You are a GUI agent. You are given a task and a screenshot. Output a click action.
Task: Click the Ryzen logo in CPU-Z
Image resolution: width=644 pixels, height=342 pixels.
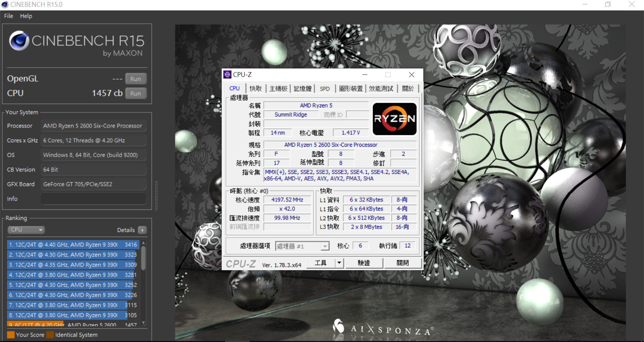394,119
